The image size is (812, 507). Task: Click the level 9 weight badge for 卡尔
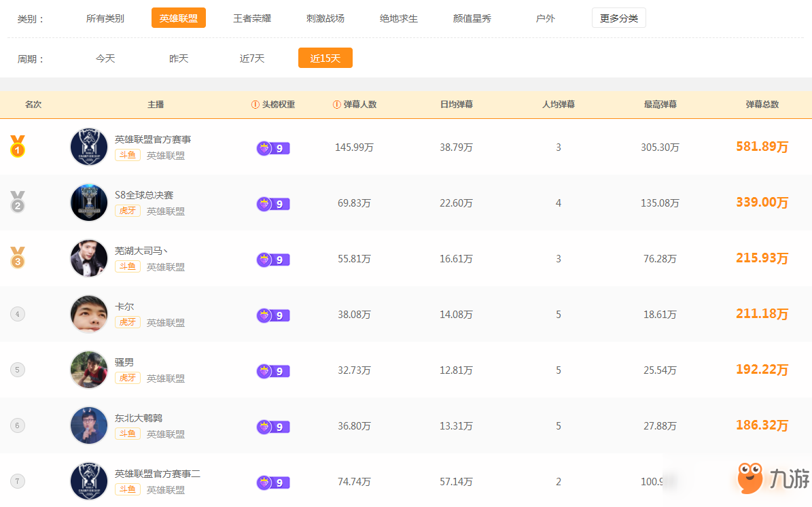pyautogui.click(x=273, y=315)
